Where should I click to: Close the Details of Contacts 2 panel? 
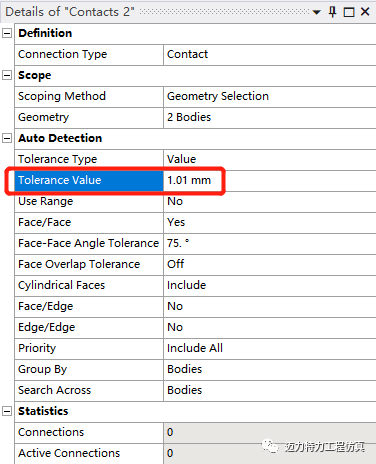click(x=365, y=12)
